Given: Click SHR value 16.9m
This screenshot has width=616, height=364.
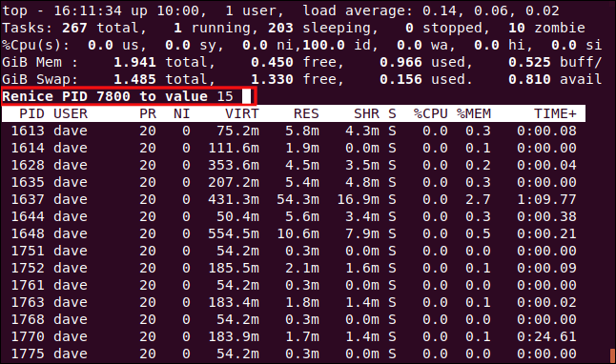Looking at the screenshot, I should tap(358, 199).
